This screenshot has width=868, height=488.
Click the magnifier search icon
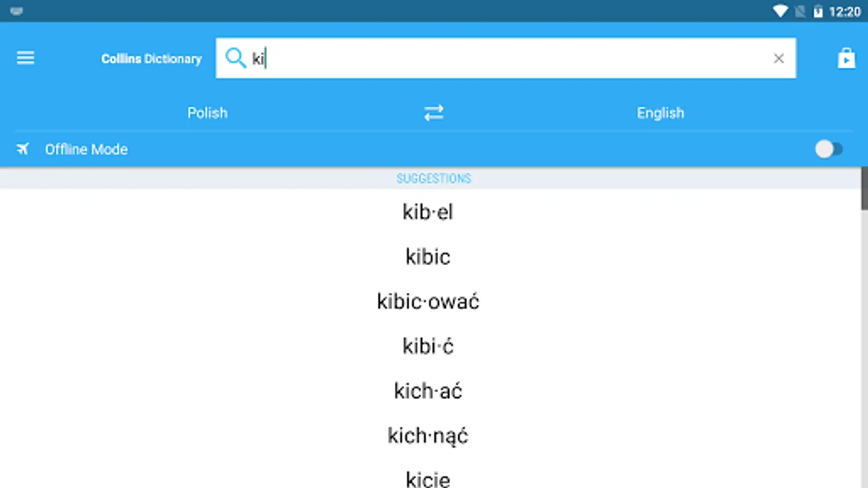pos(235,57)
